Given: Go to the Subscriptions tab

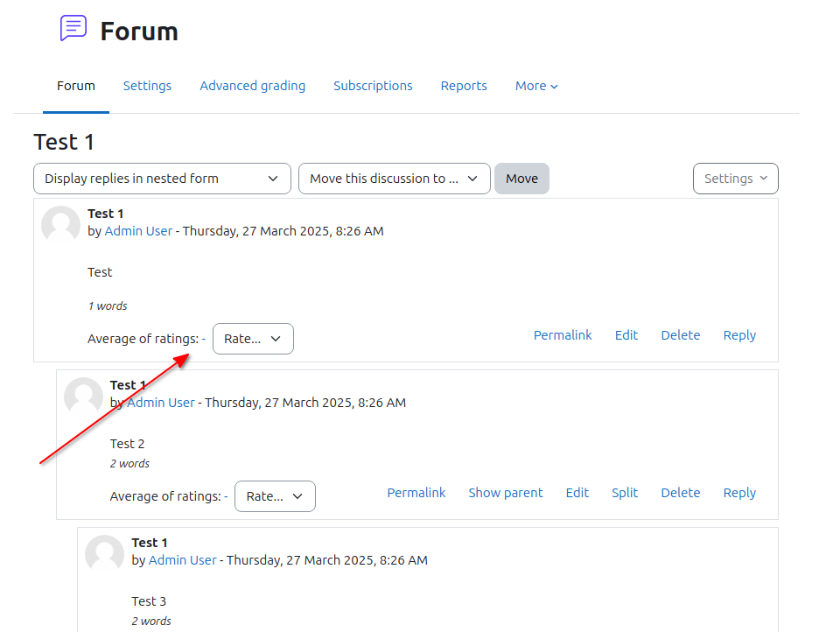Looking at the screenshot, I should [x=373, y=86].
